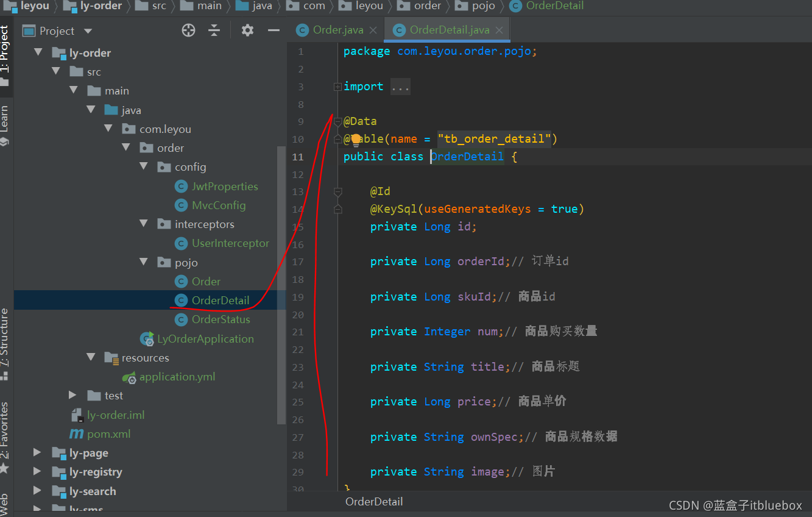Collapse the main folder

tap(74, 90)
